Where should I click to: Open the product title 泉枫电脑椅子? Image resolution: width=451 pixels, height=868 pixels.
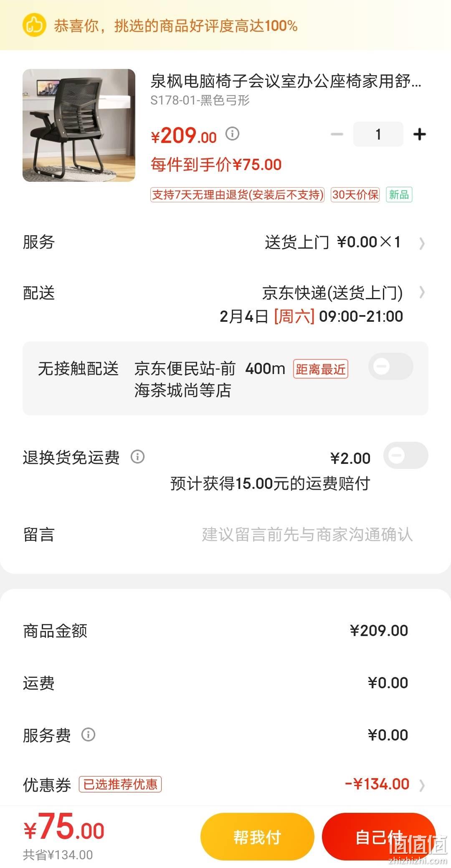pos(286,81)
